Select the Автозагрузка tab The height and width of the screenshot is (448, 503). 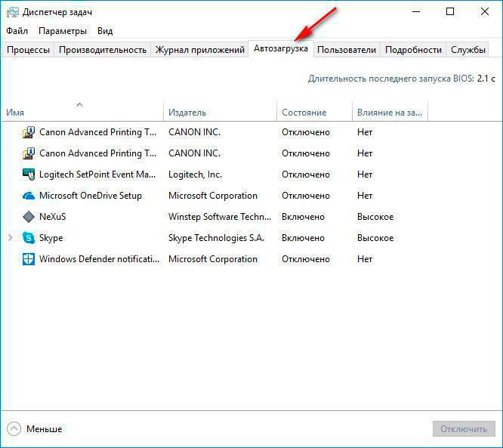[281, 48]
